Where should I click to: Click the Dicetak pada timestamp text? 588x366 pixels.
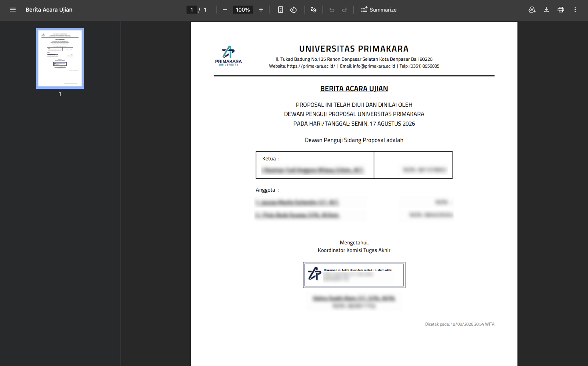coord(460,324)
